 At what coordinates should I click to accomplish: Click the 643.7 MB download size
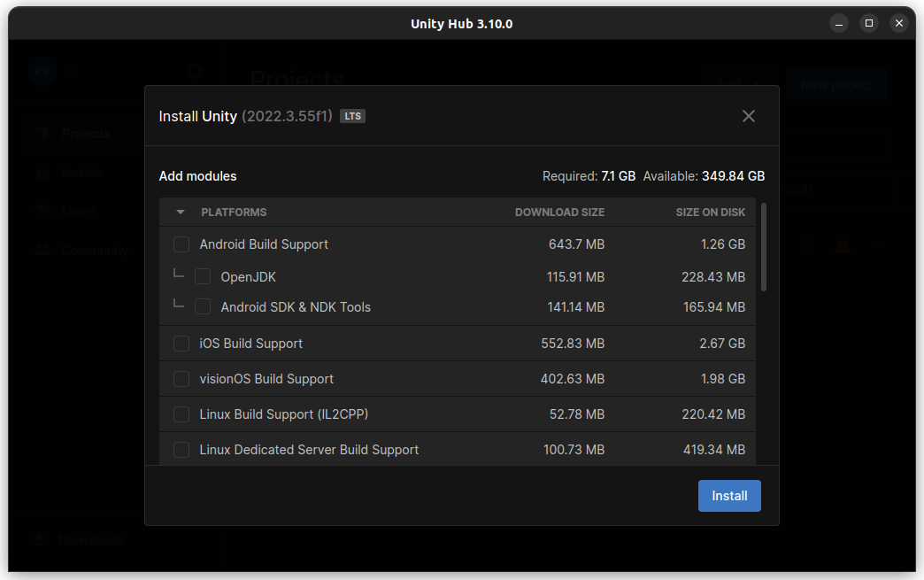(576, 244)
